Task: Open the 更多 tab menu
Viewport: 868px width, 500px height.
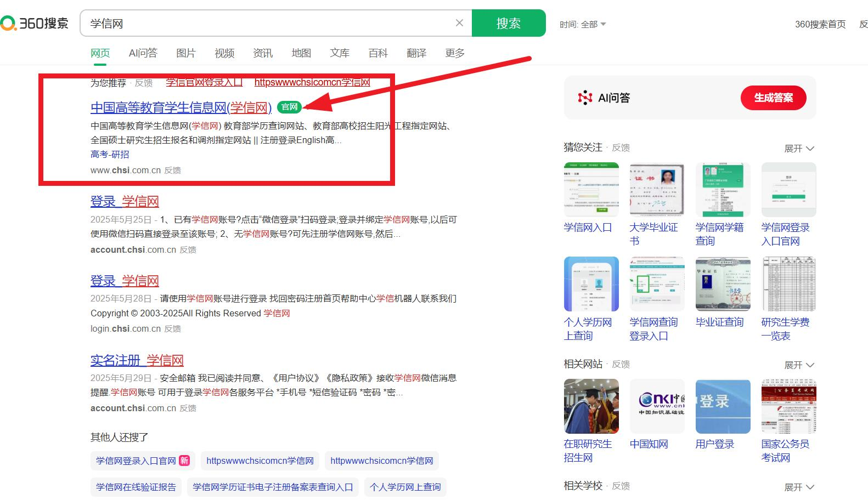Action: tap(455, 53)
